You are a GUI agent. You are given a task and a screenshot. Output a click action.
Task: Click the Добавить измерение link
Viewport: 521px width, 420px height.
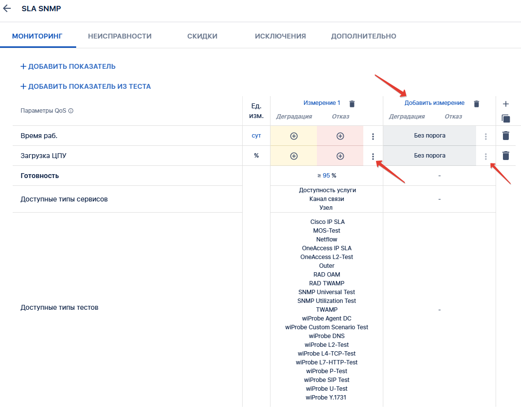[434, 103]
